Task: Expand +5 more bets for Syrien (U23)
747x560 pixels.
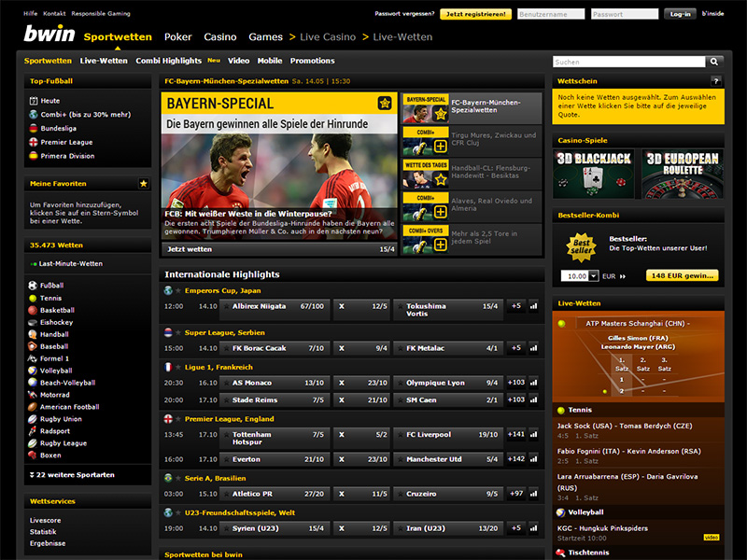Action: pyautogui.click(x=516, y=528)
